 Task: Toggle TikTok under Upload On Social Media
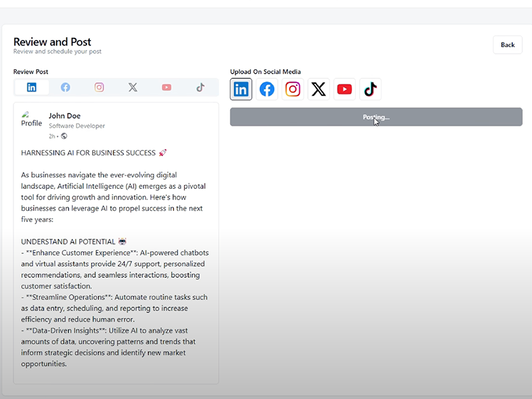[370, 89]
